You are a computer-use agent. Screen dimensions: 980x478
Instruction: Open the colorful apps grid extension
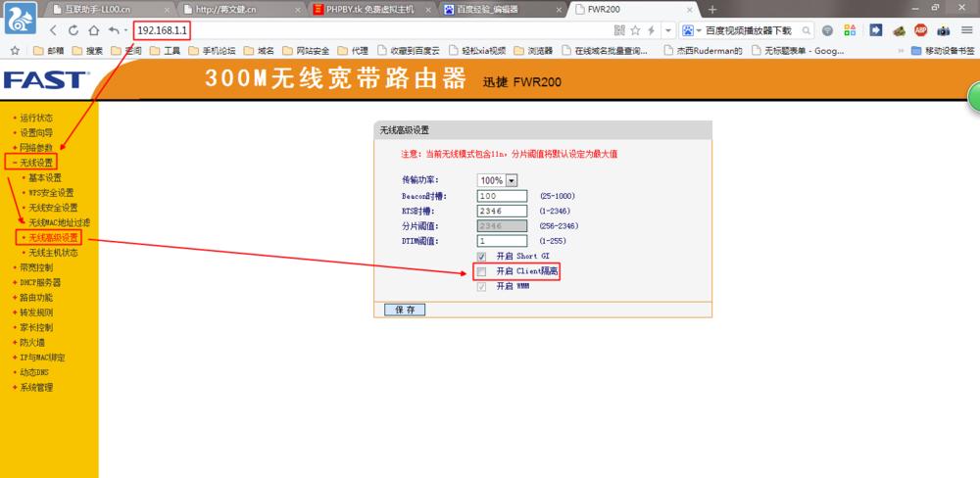pyautogui.click(x=850, y=30)
